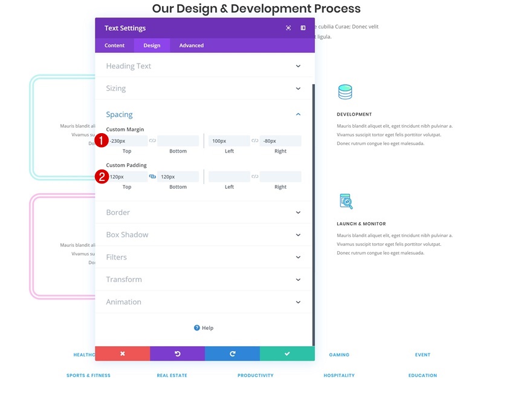Expand the Box Shadow section
Image resolution: width=532 pixels, height=397 pixels.
[204, 235]
